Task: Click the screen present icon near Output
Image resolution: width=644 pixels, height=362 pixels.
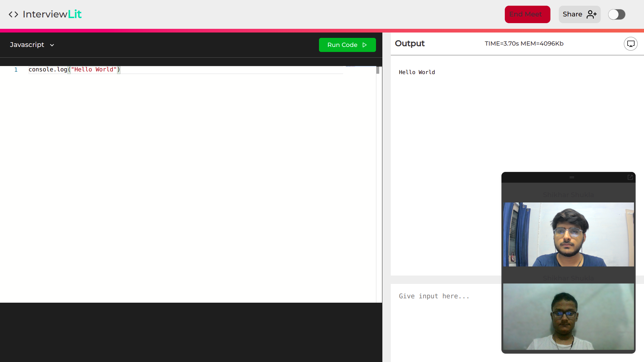Action: tap(631, 44)
